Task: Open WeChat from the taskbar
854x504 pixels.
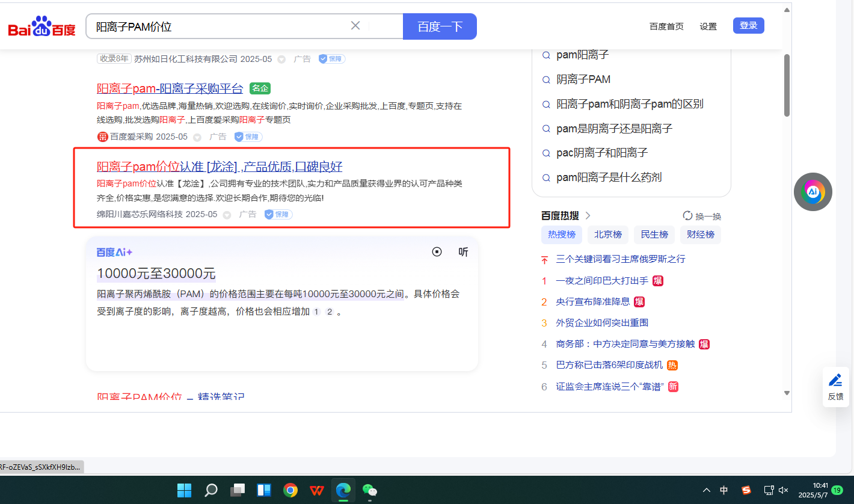Action: 370,490
